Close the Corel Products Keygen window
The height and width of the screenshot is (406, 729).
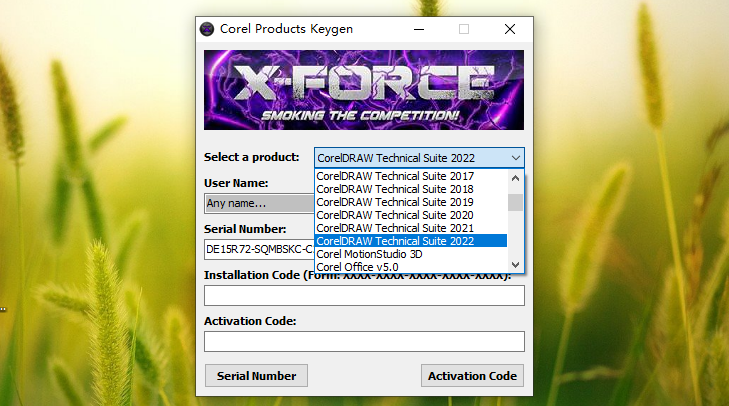[x=509, y=29]
